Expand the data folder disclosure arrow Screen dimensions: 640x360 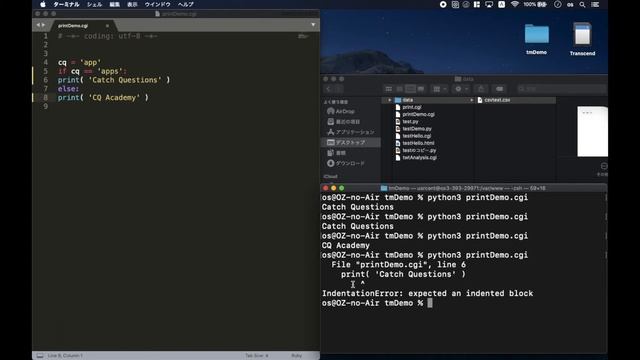pos(389,100)
